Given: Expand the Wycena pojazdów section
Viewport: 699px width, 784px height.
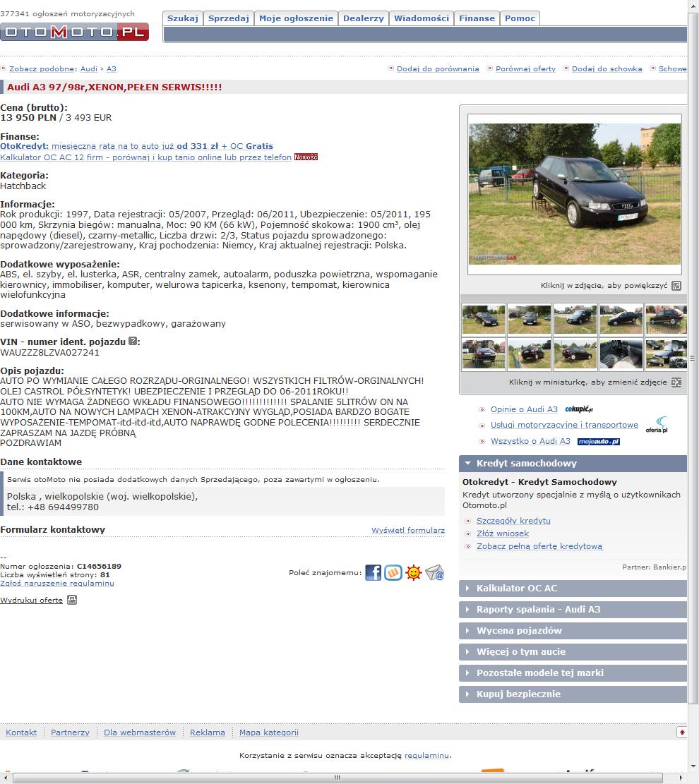Looking at the screenshot, I should coord(573,630).
